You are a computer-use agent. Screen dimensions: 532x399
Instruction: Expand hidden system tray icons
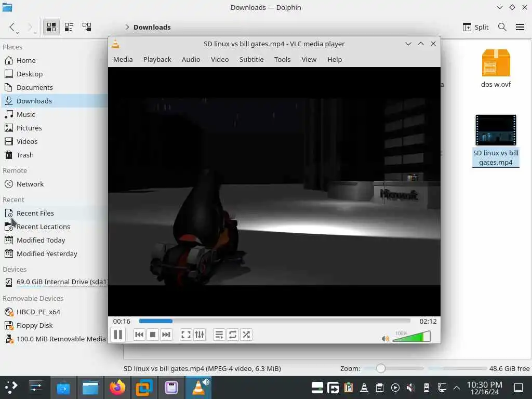(x=457, y=388)
